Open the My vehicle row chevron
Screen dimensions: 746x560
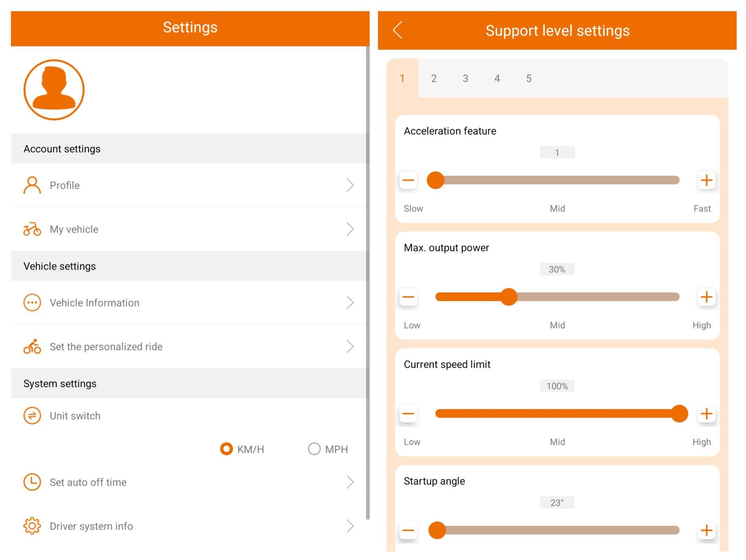(350, 229)
